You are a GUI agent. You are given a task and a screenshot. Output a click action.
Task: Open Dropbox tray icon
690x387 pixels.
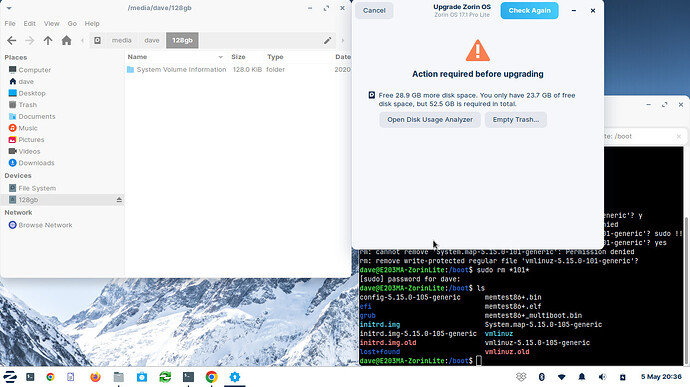point(521,377)
